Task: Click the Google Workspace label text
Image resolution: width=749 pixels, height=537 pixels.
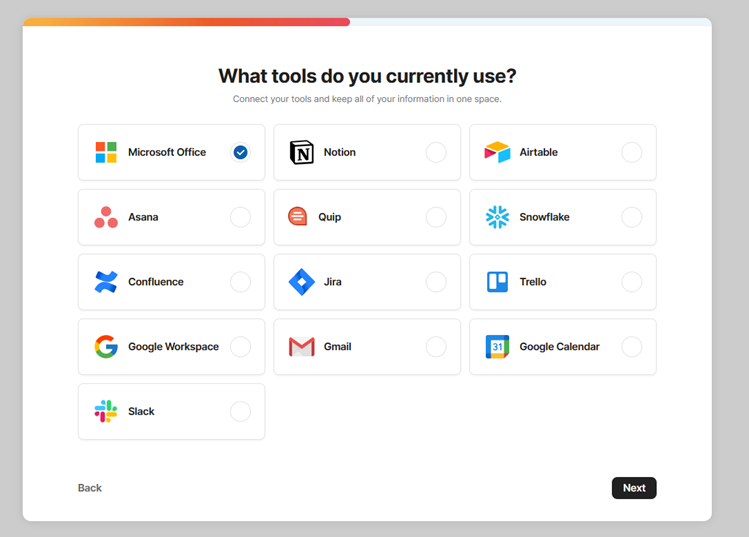Action: coord(173,347)
